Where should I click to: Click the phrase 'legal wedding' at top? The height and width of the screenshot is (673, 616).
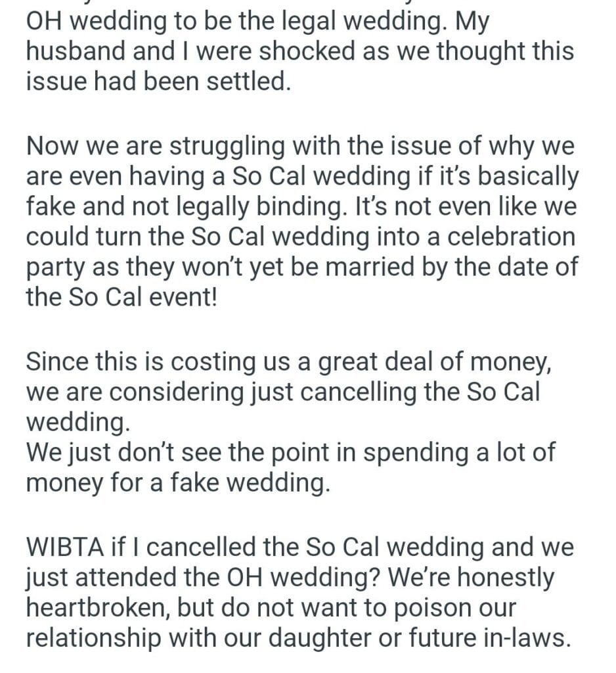(x=374, y=22)
